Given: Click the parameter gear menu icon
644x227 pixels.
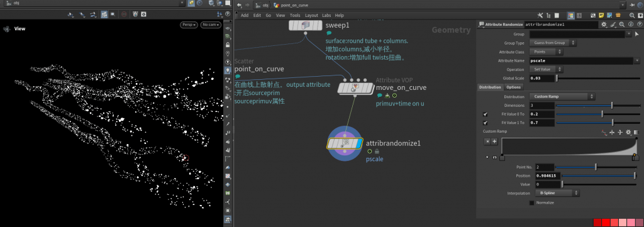Looking at the screenshot, I should (604, 25).
